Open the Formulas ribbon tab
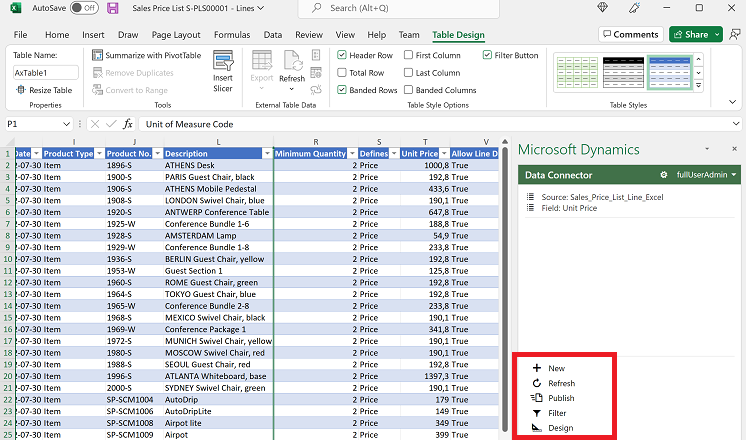The height and width of the screenshot is (440, 746). click(x=232, y=35)
